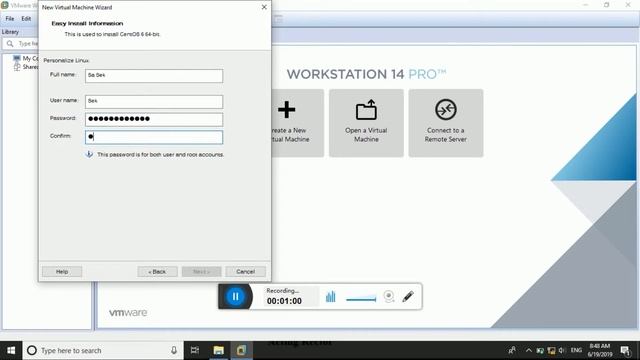
Task: Click the VMware Workstation taskbar icon
Action: click(241, 350)
